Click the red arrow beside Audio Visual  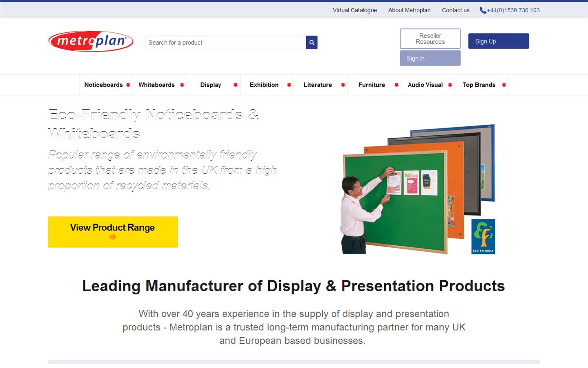(450, 85)
